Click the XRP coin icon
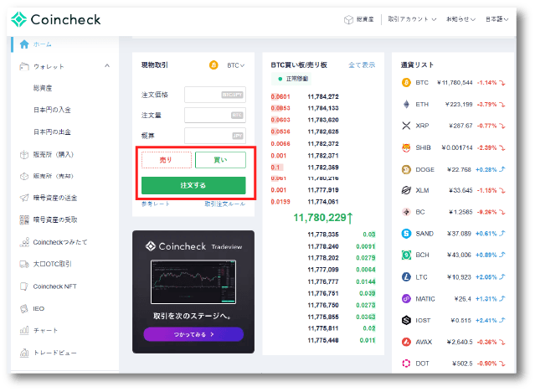 (406, 126)
